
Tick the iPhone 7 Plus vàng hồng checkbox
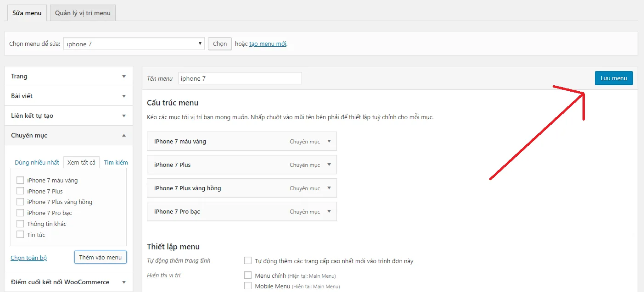(x=20, y=202)
